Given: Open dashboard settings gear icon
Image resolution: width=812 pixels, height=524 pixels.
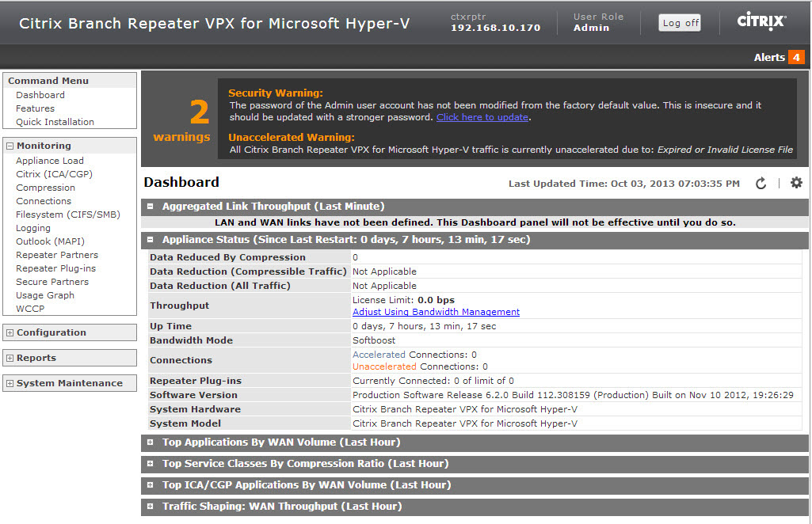Looking at the screenshot, I should pos(796,183).
